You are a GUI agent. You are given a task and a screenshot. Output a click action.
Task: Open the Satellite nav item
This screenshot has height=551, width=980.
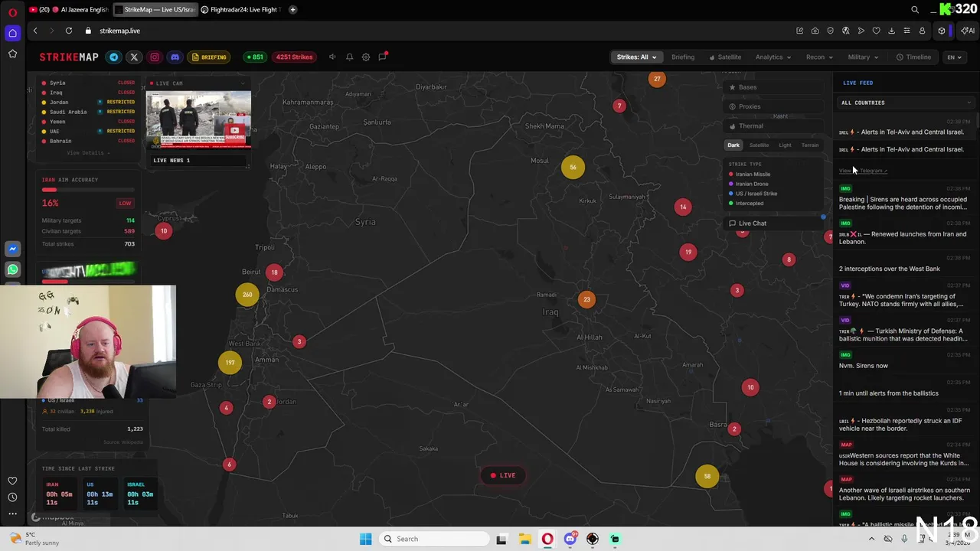click(725, 57)
